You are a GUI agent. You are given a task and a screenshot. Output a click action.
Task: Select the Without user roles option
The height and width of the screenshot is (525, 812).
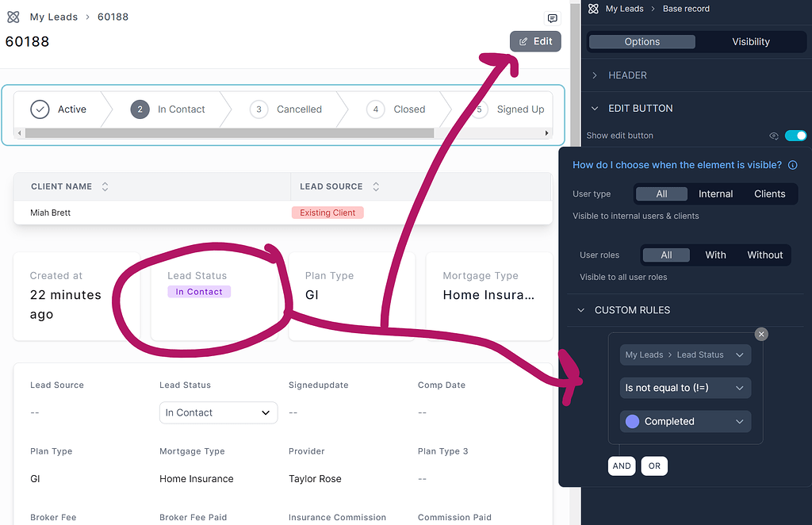[764, 255]
